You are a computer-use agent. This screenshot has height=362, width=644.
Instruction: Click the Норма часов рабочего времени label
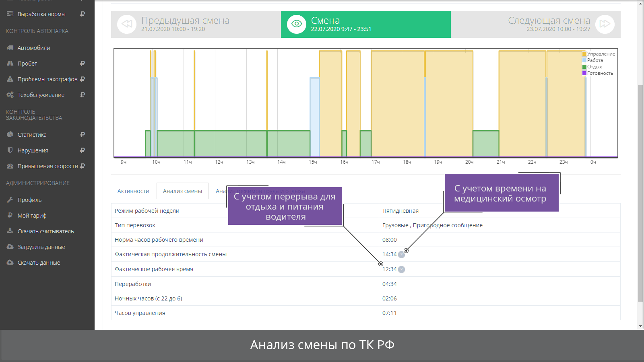159,240
